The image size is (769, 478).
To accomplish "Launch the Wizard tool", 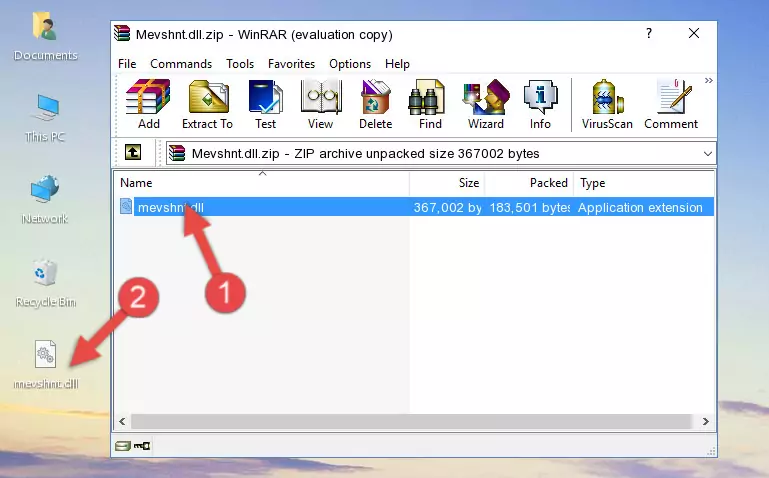I will pos(486,104).
